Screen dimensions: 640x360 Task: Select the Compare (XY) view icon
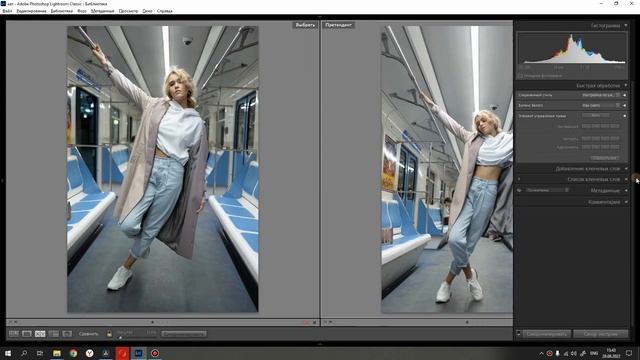[40, 334]
